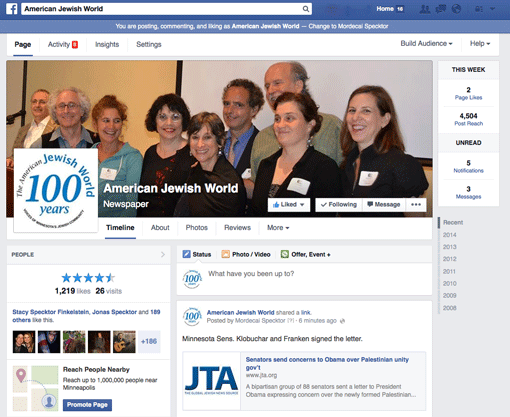Click the Photo / Video icon

[226, 254]
